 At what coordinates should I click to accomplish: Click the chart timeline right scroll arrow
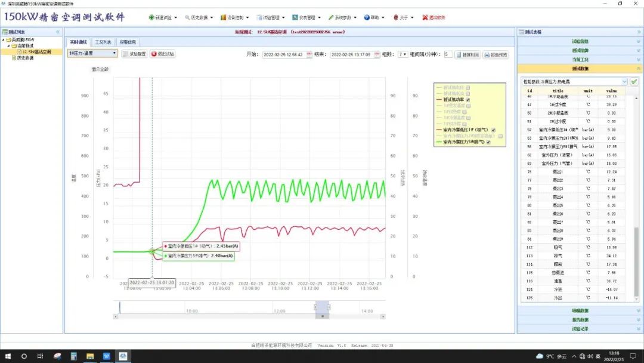383,316
